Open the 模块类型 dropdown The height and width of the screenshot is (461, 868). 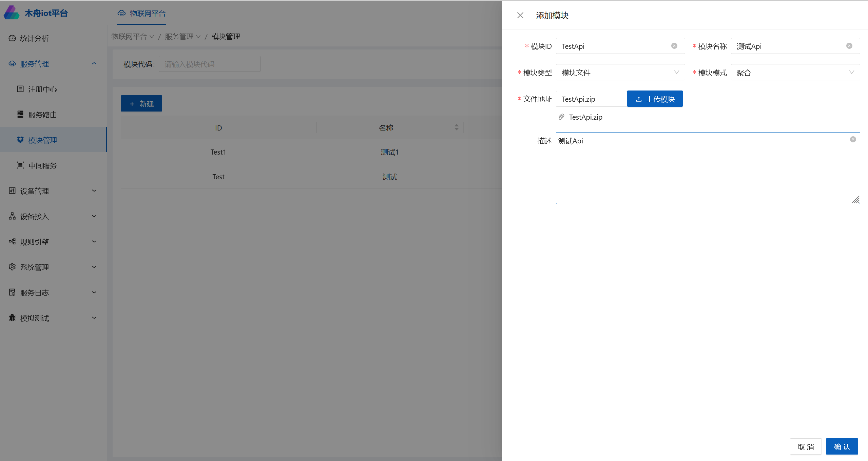tap(620, 73)
